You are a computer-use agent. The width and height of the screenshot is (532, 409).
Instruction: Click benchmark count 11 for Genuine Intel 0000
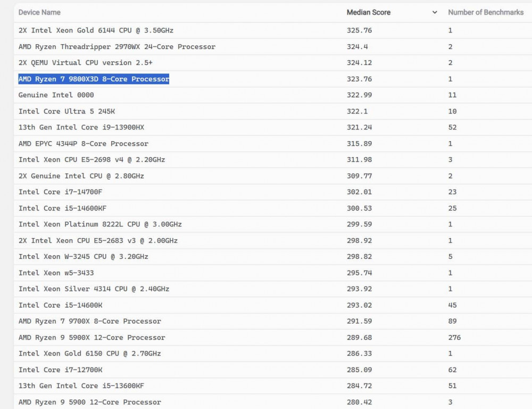[452, 95]
